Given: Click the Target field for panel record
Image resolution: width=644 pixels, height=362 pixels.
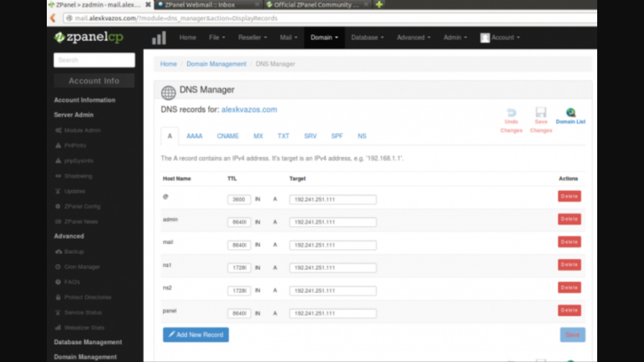Looking at the screenshot, I should [x=333, y=314].
